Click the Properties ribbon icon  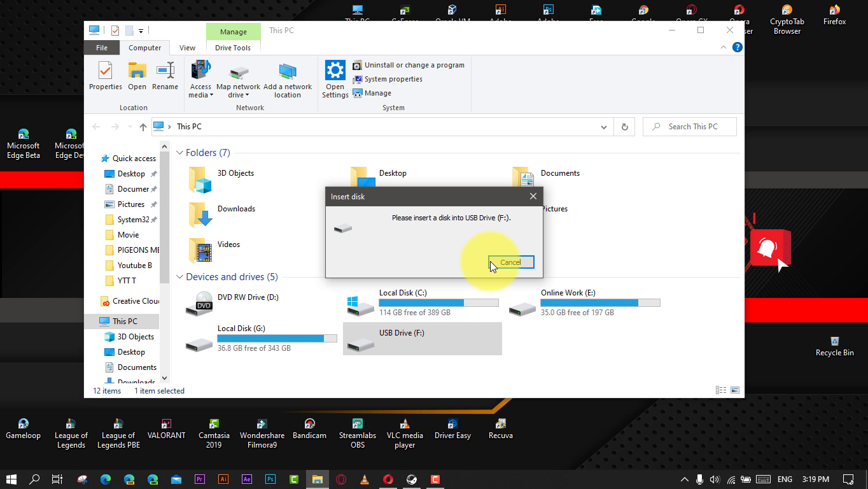pyautogui.click(x=105, y=76)
